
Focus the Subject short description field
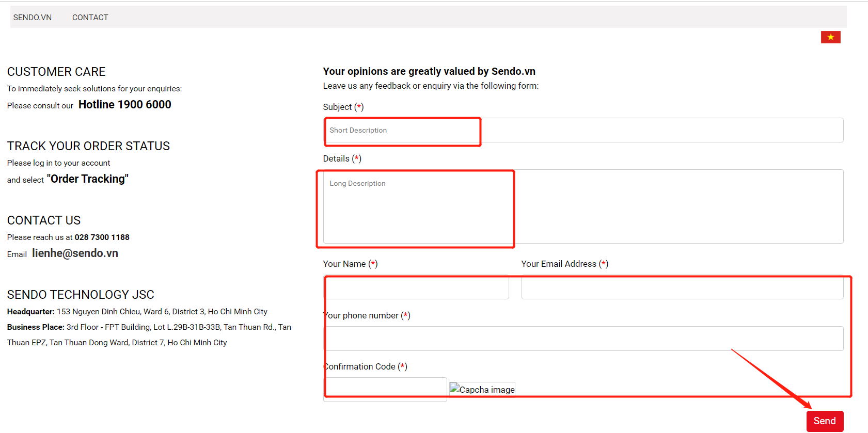[583, 130]
